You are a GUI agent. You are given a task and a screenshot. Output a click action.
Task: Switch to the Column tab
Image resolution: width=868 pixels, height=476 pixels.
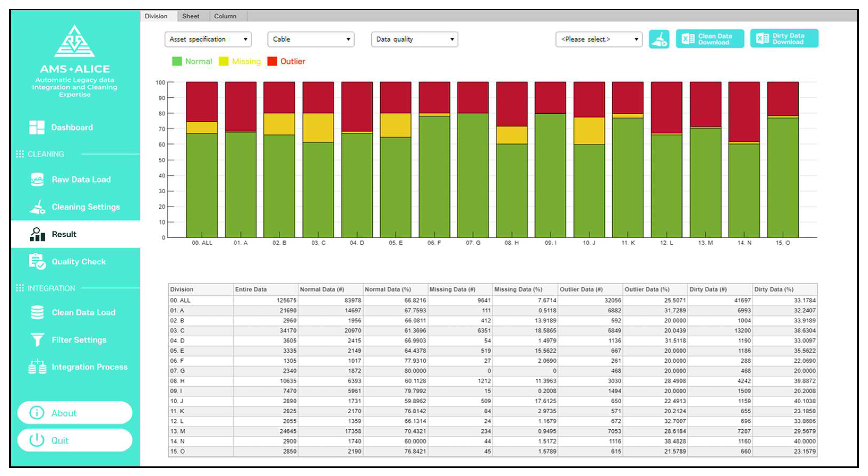pos(225,16)
